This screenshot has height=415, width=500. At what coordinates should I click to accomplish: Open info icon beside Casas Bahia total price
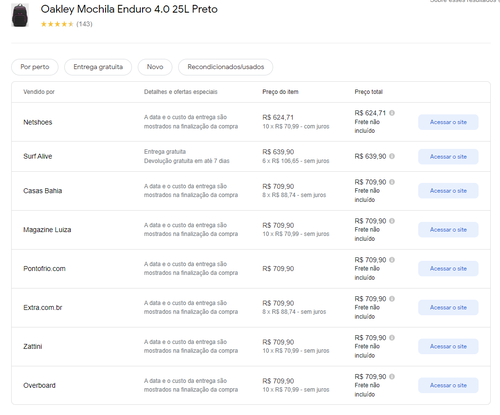(x=392, y=182)
